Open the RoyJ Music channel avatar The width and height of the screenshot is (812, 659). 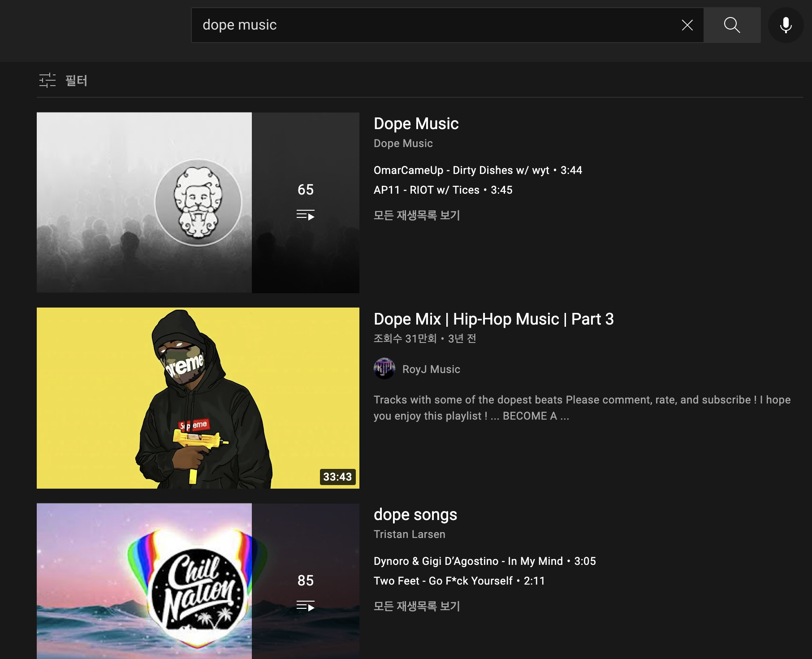coord(384,369)
